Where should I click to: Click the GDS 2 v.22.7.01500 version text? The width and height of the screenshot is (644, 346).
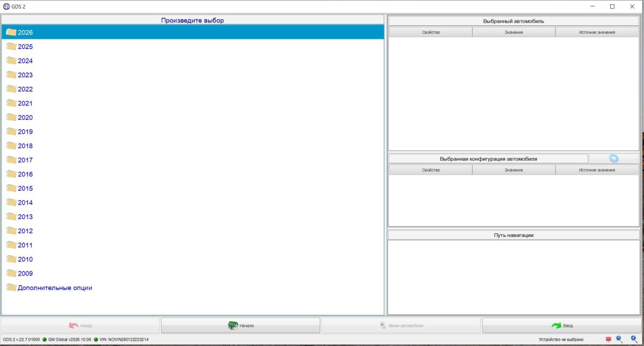(x=20, y=340)
